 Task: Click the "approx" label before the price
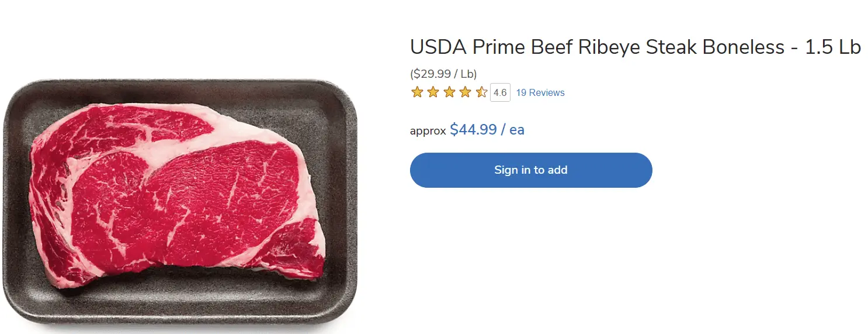pyautogui.click(x=428, y=131)
